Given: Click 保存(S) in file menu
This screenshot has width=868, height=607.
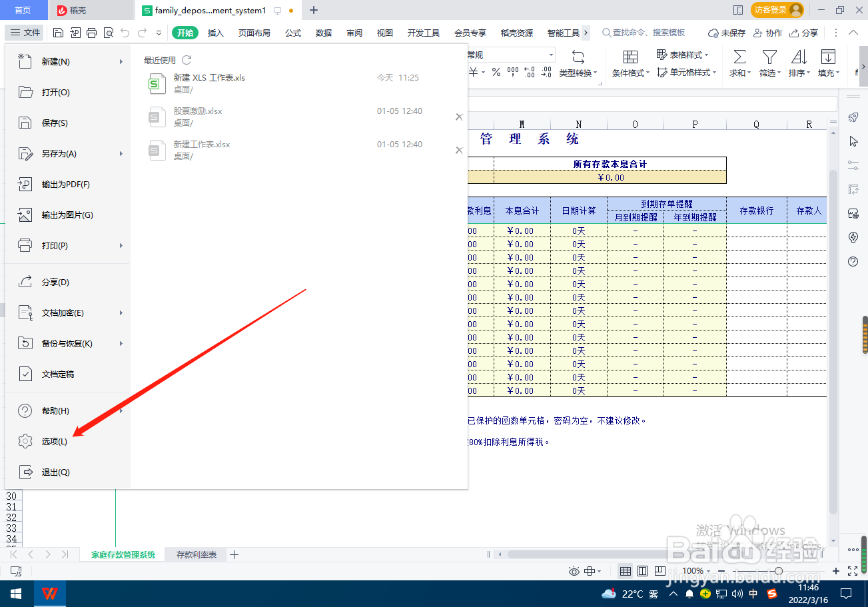Looking at the screenshot, I should 68,123.
